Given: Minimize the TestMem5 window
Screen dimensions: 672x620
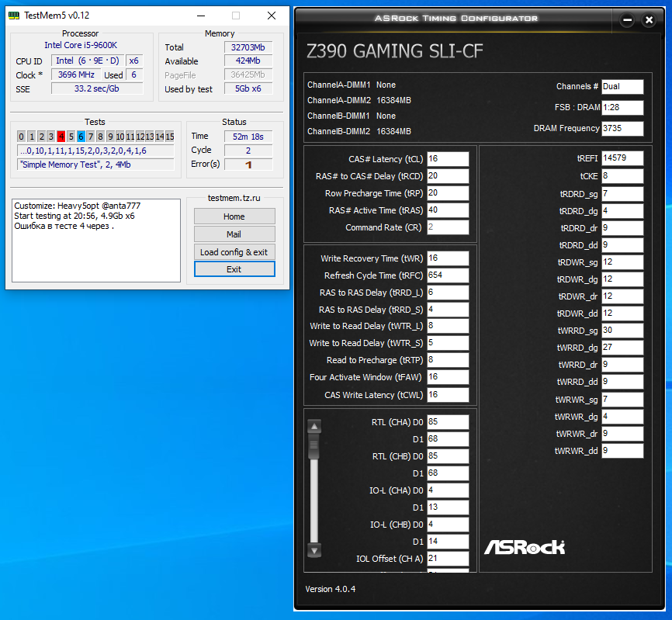Looking at the screenshot, I should [201, 16].
